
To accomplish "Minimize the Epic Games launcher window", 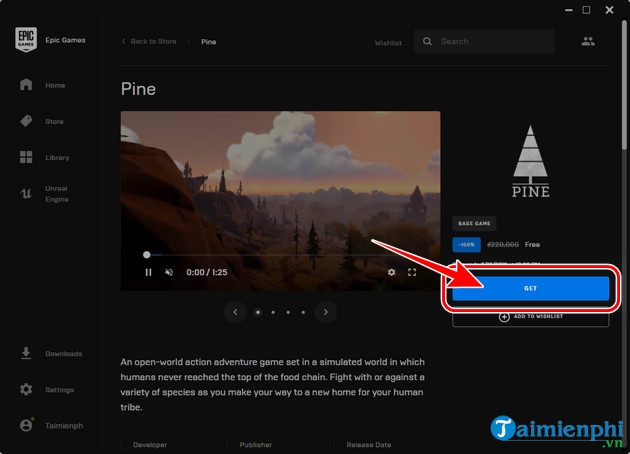I will click(x=569, y=10).
